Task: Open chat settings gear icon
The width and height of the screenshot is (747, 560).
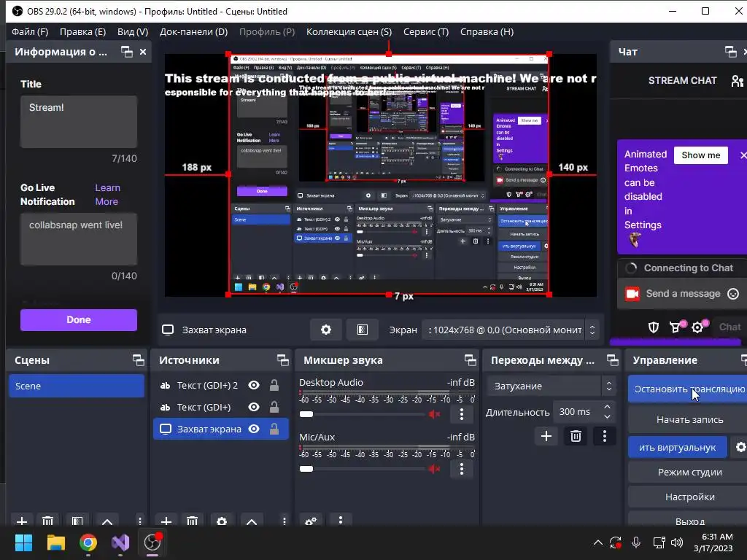Action: (x=697, y=327)
